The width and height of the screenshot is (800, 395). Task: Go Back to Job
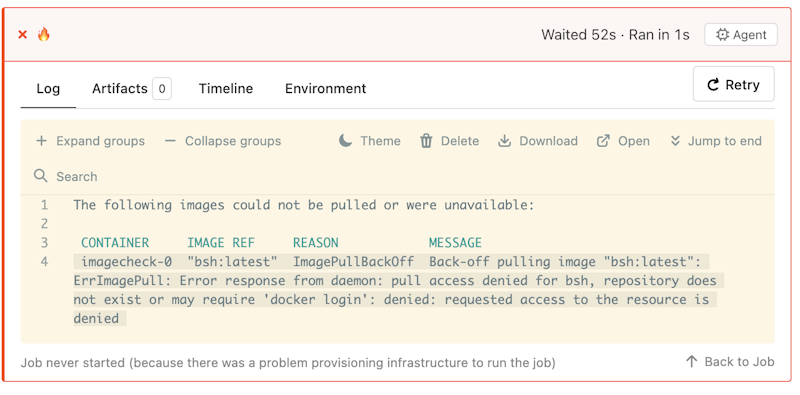(x=730, y=362)
